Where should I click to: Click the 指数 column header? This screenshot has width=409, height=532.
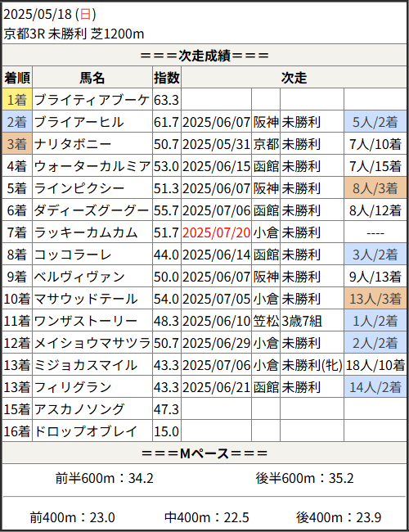[x=167, y=78]
